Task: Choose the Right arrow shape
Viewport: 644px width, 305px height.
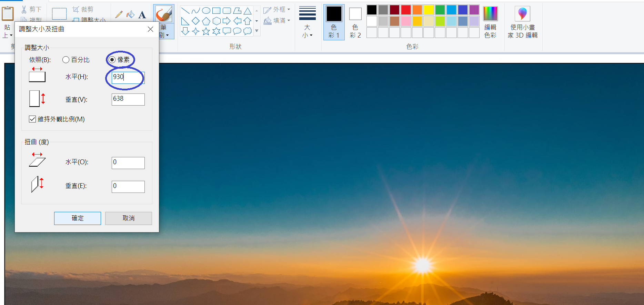Action: click(227, 21)
